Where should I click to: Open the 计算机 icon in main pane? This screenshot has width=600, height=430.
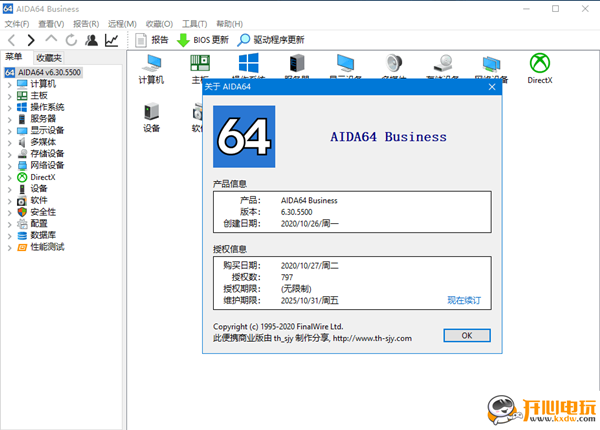[x=151, y=68]
